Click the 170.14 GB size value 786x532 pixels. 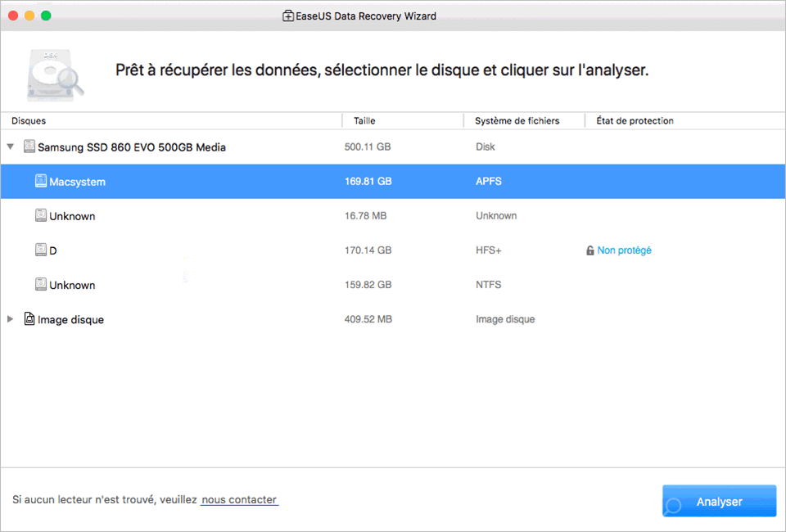click(368, 250)
